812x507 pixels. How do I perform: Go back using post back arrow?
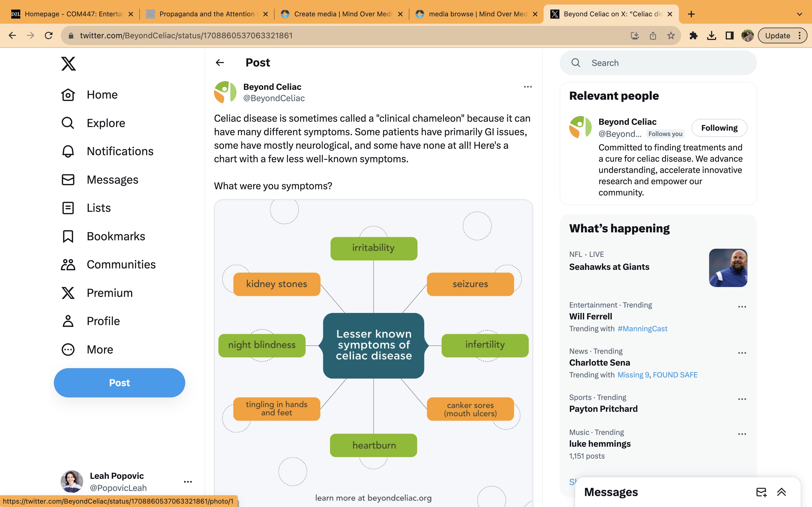point(220,63)
